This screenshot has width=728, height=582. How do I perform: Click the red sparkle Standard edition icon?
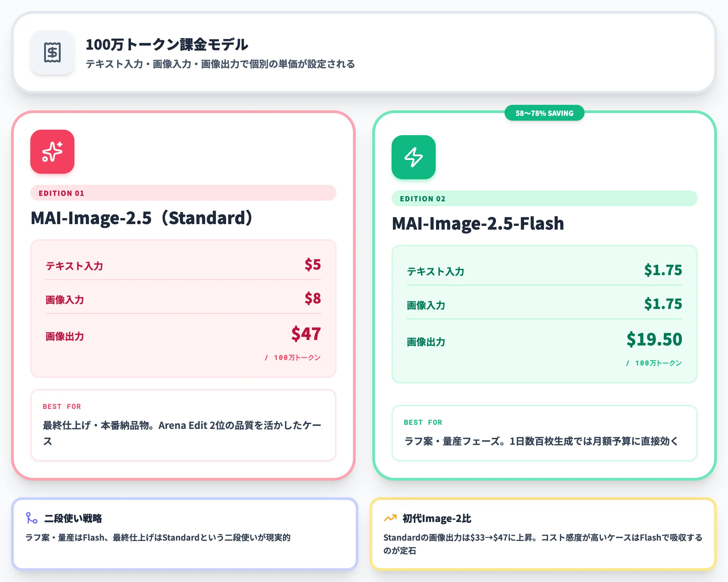point(52,152)
